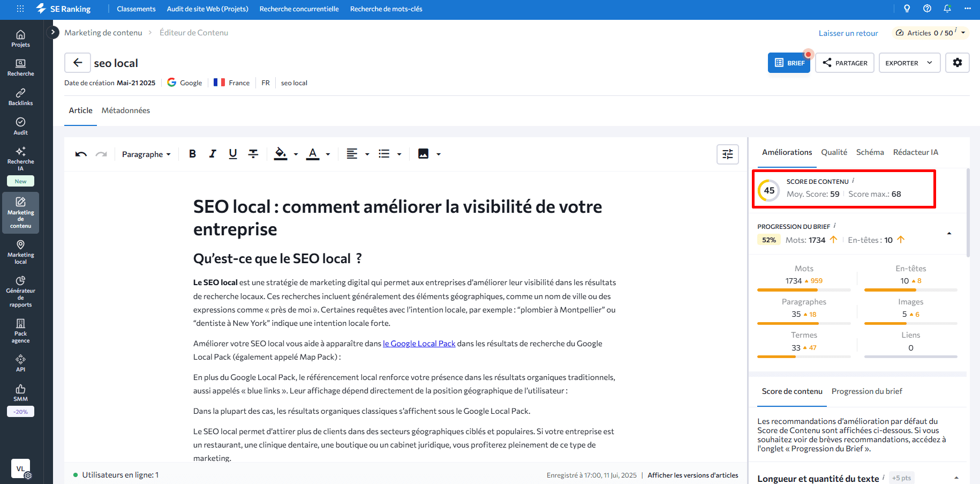The image size is (980, 484).
Task: Click the SE Ranking logo
Action: (x=63, y=9)
